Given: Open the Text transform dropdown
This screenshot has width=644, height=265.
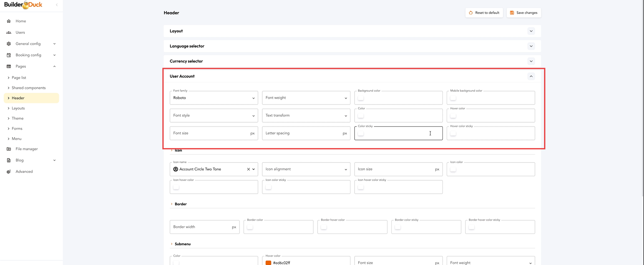Looking at the screenshot, I should click(306, 116).
